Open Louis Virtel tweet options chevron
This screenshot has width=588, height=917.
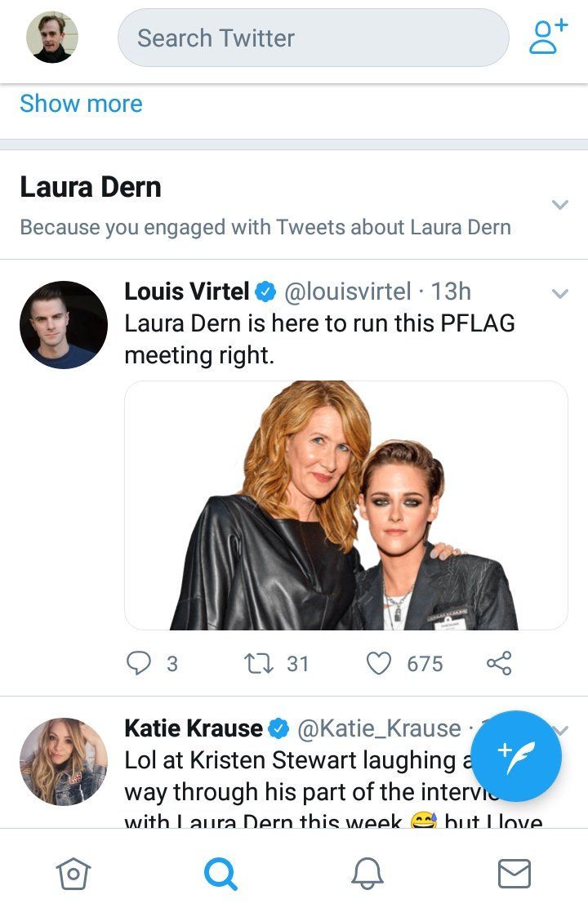pos(559,293)
